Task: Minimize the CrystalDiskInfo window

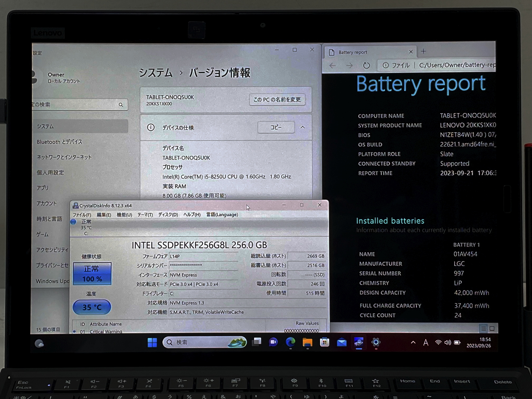Action: pyautogui.click(x=284, y=205)
